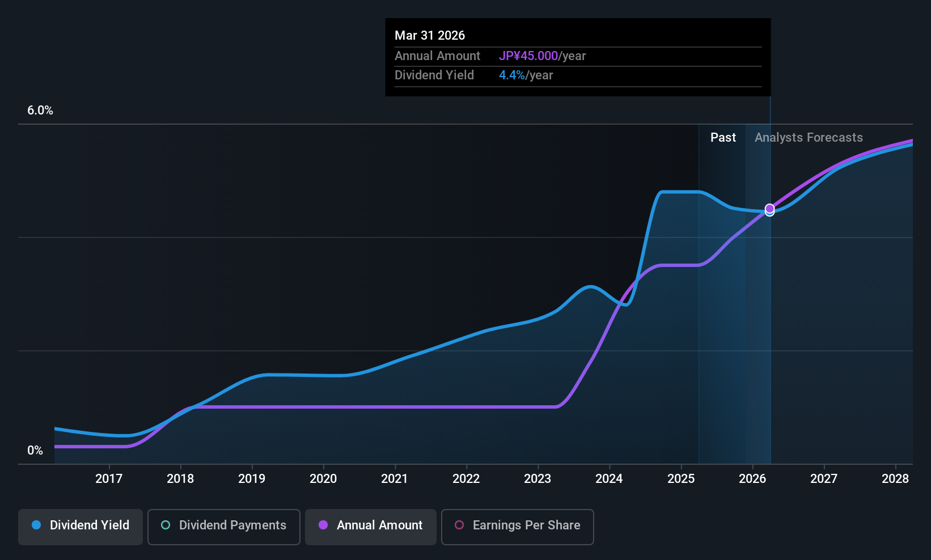
Task: Click the Analysts Forecasts region label
Action: tap(809, 138)
